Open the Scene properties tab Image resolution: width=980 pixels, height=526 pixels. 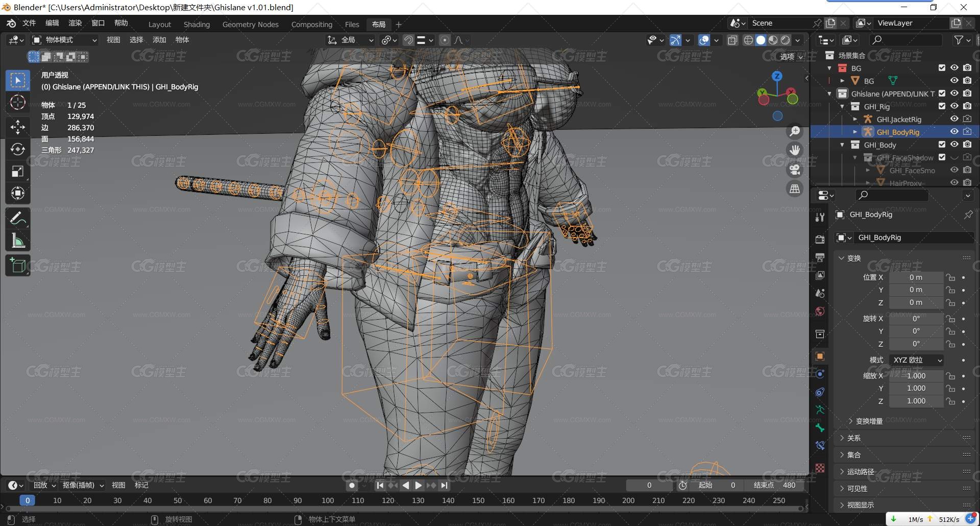(x=820, y=293)
